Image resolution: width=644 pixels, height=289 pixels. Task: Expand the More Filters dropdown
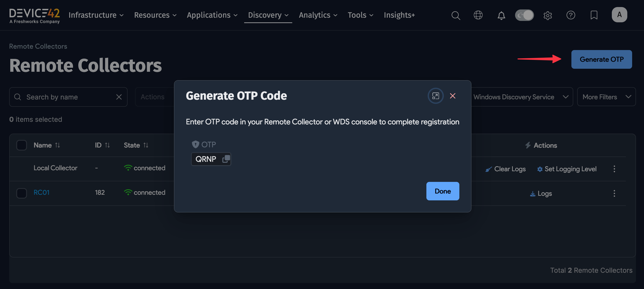[607, 97]
